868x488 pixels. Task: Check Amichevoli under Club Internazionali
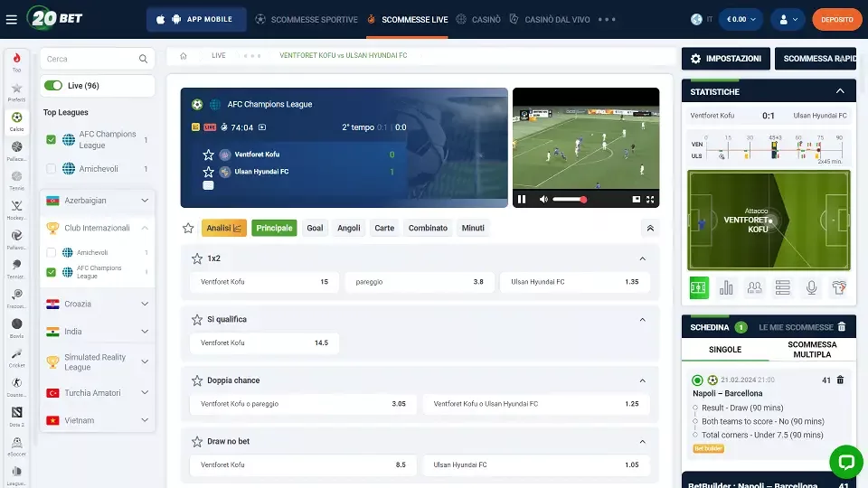point(51,252)
